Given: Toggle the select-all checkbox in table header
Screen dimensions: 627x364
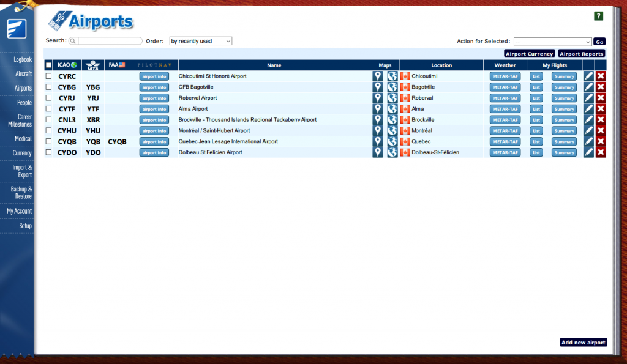Looking at the screenshot, I should (49, 65).
